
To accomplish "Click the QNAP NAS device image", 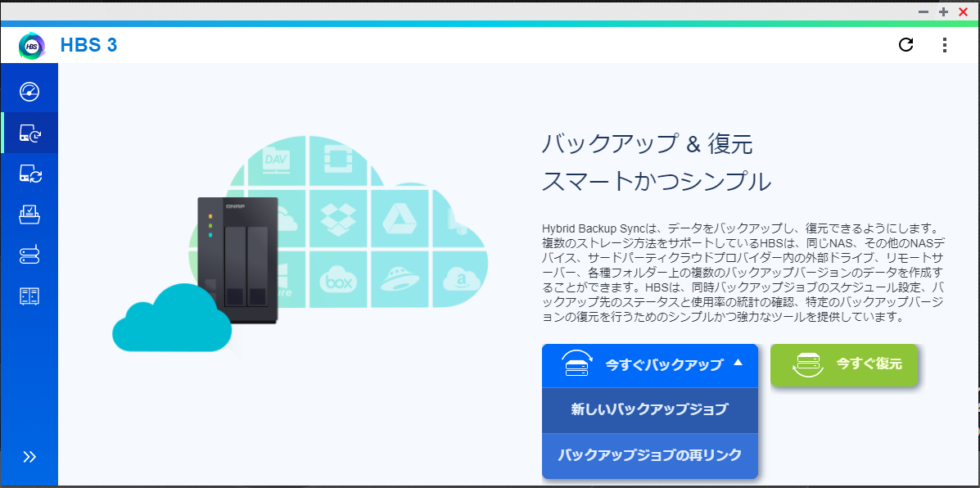I will 237,260.
